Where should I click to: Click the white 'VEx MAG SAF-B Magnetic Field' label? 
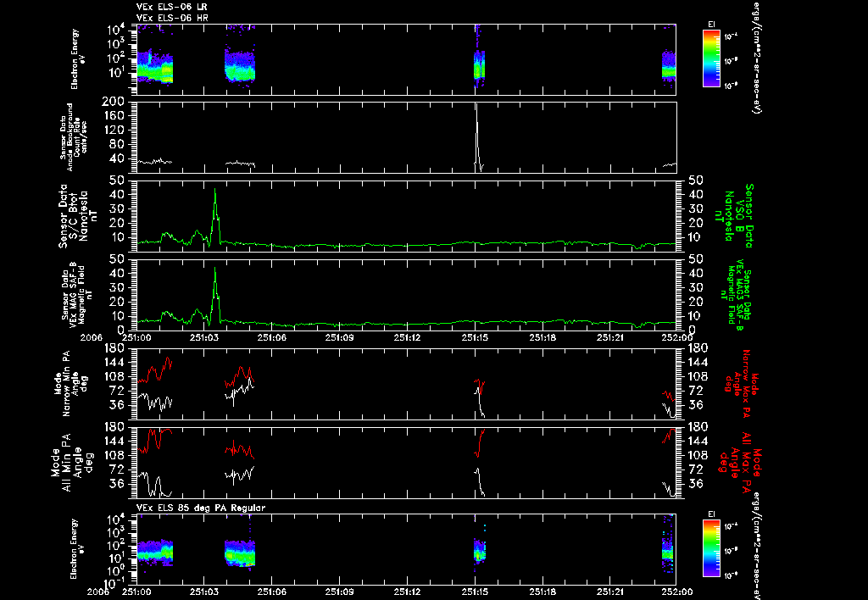click(x=77, y=294)
